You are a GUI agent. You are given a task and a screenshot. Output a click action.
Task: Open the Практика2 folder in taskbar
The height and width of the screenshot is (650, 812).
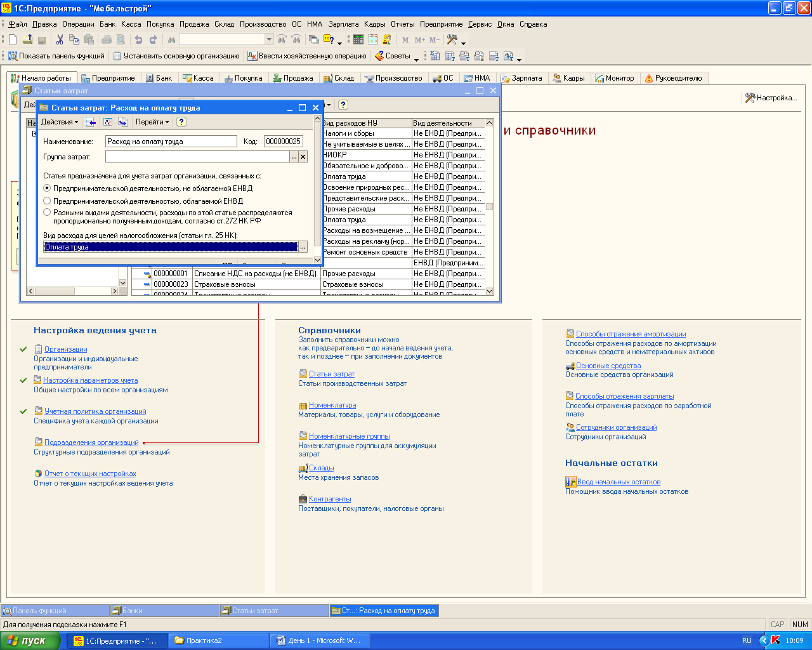click(x=219, y=640)
